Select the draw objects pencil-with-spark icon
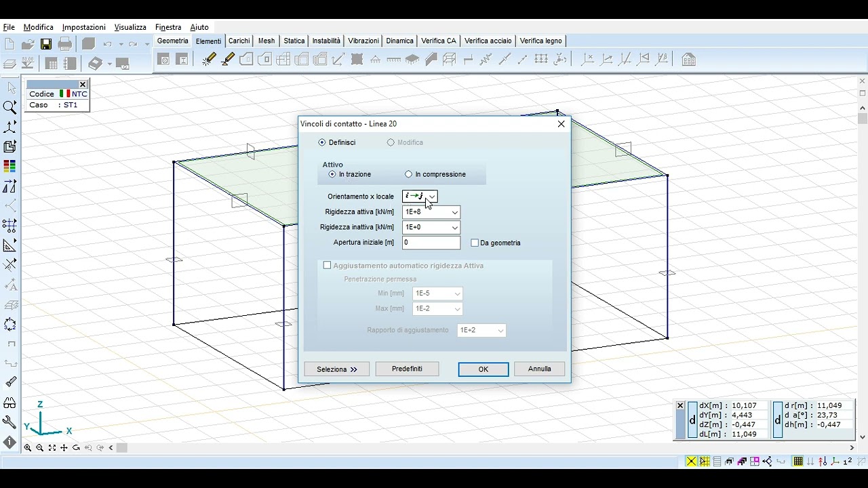This screenshot has width=868, height=488. [209, 60]
